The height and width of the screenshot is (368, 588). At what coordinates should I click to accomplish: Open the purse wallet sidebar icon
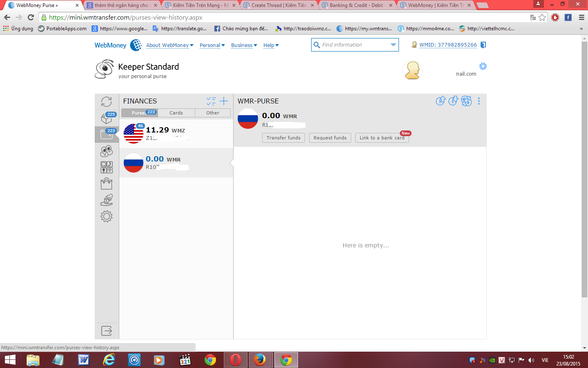click(x=107, y=134)
